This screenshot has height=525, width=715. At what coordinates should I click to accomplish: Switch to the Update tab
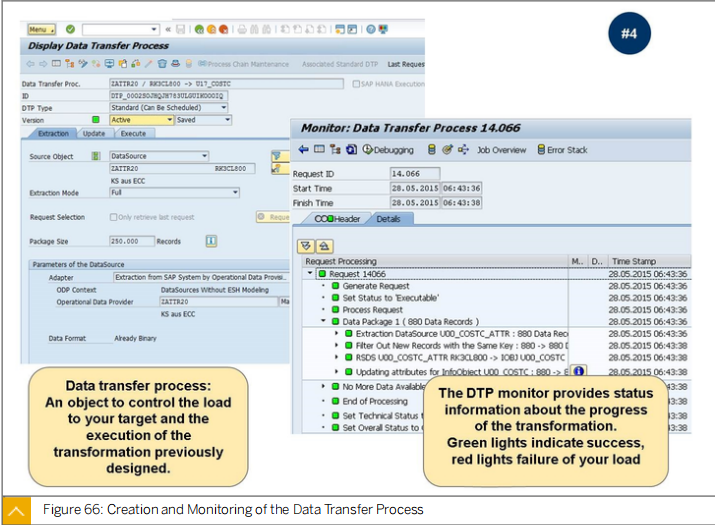tap(94, 134)
